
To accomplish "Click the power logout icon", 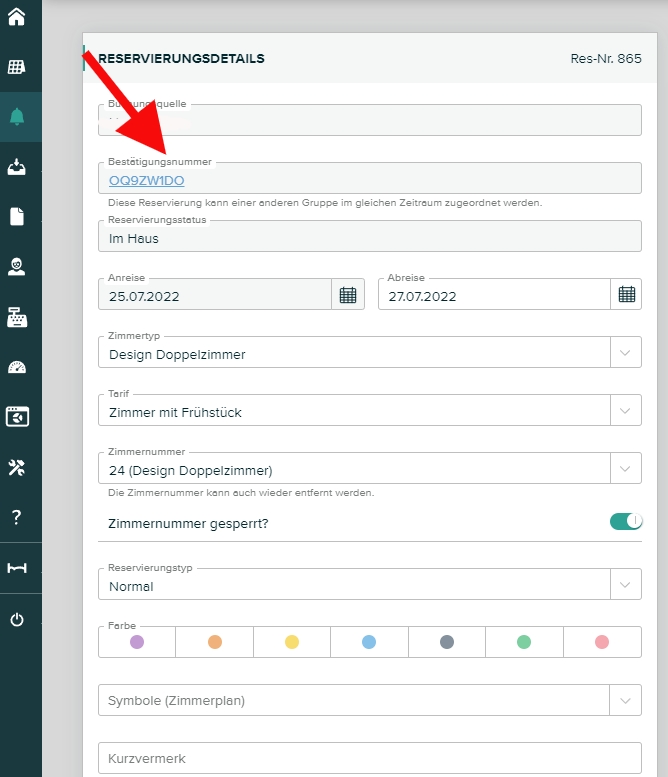I will [16, 619].
